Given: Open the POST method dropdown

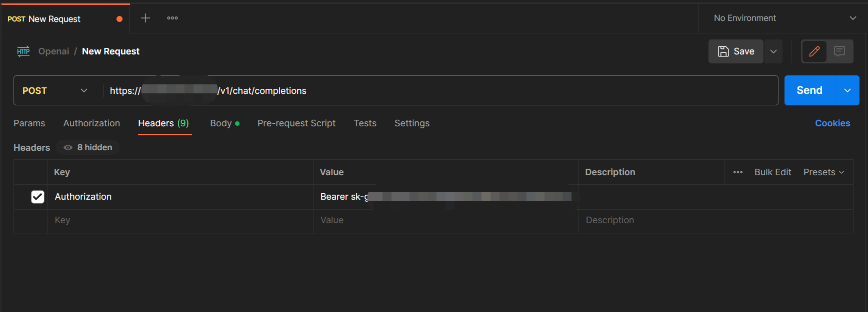Looking at the screenshot, I should pyautogui.click(x=55, y=90).
